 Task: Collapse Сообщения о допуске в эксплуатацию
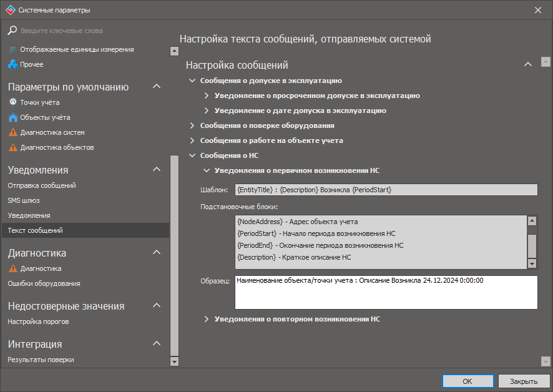192,81
